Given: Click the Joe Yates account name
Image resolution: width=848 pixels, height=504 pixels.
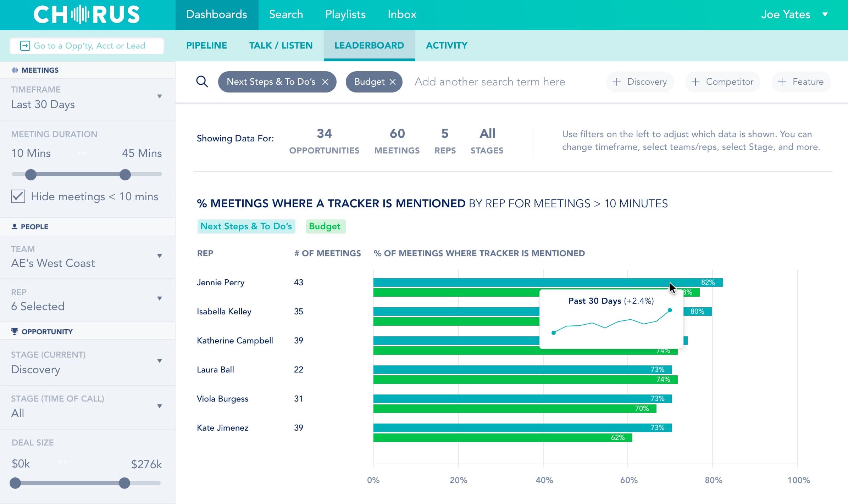Looking at the screenshot, I should pyautogui.click(x=785, y=15).
